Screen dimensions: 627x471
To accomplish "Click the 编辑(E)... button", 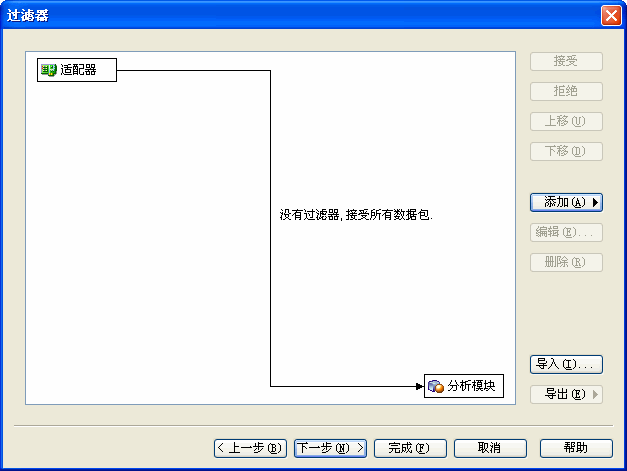I will point(566,232).
